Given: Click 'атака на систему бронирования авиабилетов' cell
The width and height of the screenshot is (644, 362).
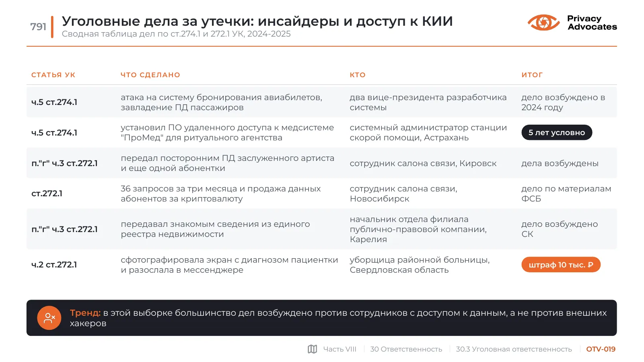Looking at the screenshot, I should coord(221,102).
